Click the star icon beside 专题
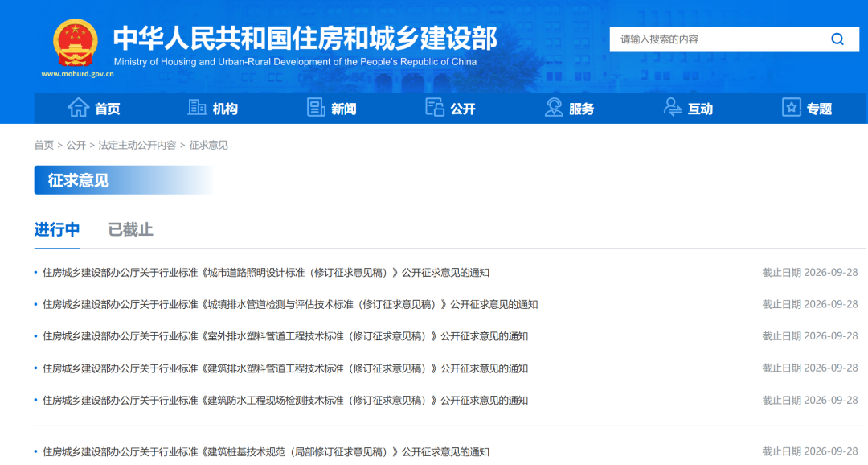This screenshot has height=465, width=868. 792,107
